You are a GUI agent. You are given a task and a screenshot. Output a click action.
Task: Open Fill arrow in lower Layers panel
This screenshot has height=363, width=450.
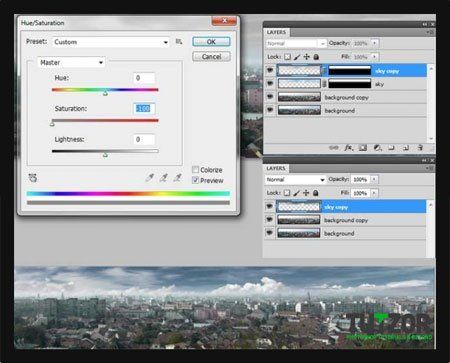click(374, 193)
